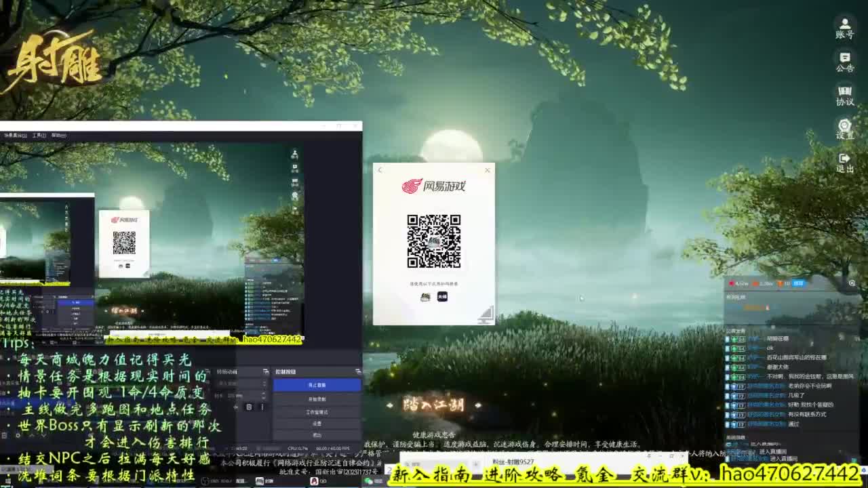Click the 踏入江湖 start button

[x=434, y=405]
